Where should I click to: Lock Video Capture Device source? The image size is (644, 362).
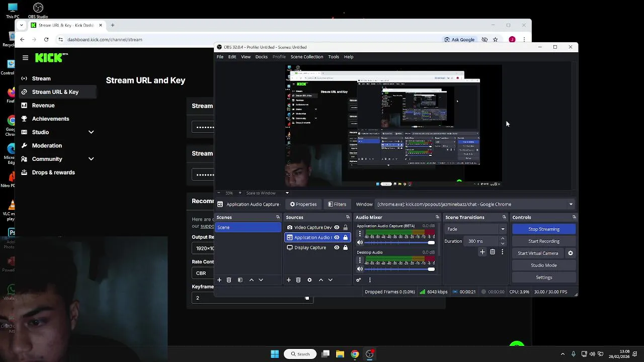(x=345, y=227)
